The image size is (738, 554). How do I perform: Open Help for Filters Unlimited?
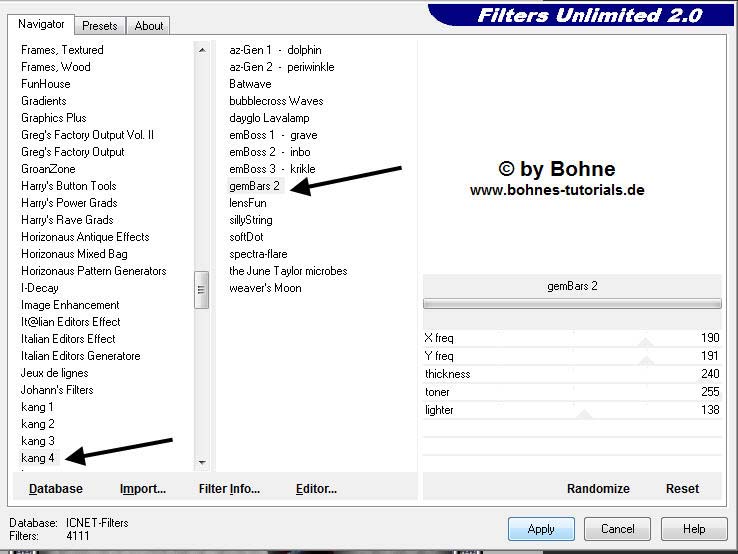click(694, 529)
